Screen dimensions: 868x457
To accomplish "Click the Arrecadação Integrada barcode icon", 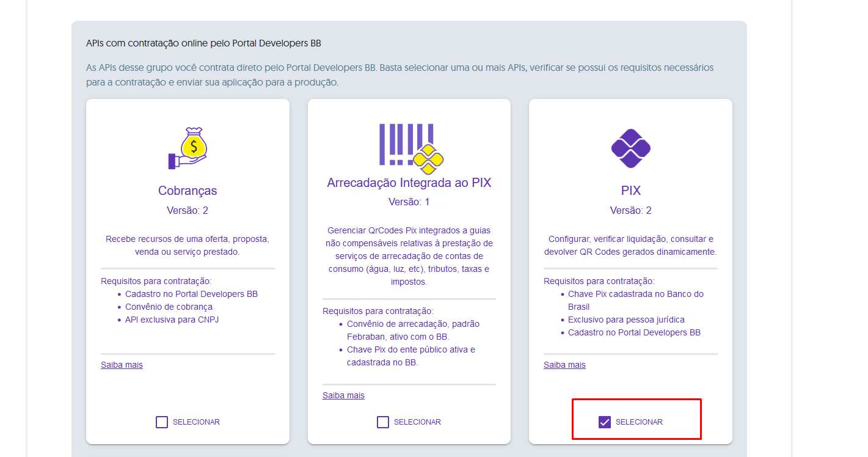I will point(410,147).
